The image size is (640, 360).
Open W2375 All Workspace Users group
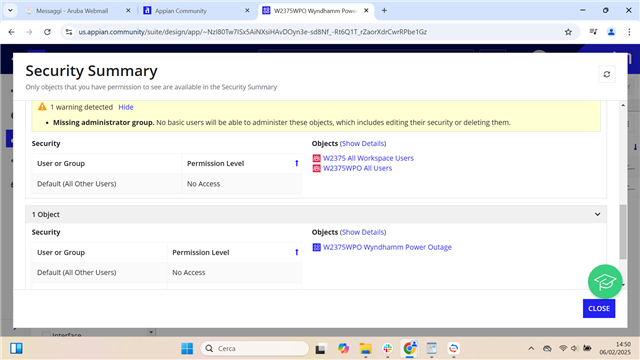click(x=368, y=158)
